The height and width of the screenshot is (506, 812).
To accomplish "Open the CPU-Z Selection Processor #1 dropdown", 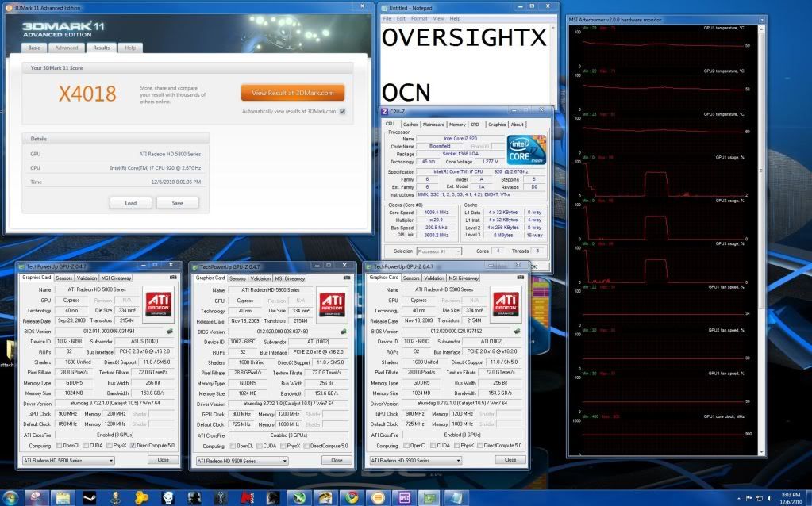I will (439, 251).
